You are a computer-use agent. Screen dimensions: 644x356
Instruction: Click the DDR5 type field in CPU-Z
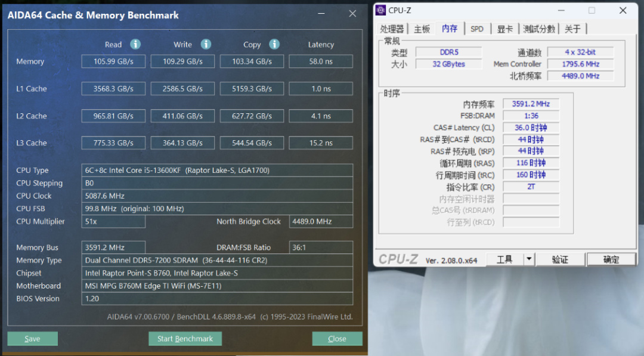point(449,52)
